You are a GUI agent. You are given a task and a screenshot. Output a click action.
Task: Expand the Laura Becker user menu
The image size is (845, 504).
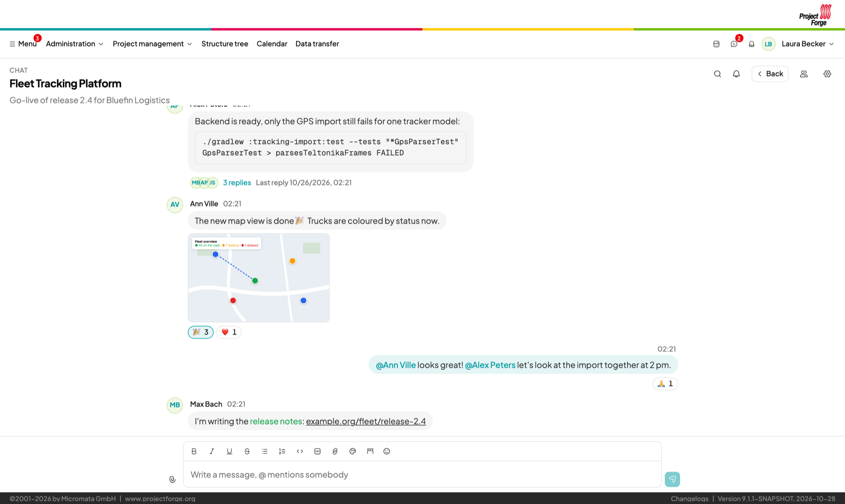(x=808, y=44)
